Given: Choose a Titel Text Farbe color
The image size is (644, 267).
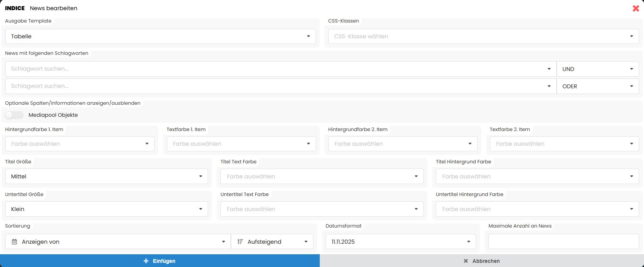Looking at the screenshot, I should click(322, 176).
